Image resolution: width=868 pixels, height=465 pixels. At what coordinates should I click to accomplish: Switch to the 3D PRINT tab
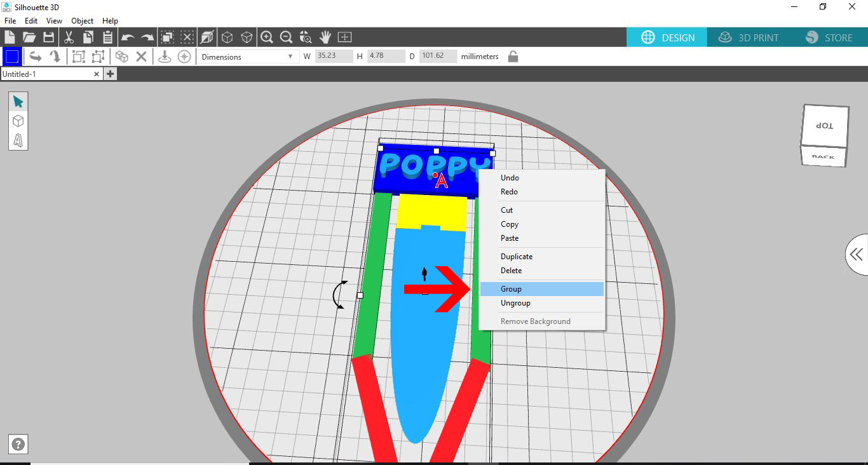tap(749, 37)
